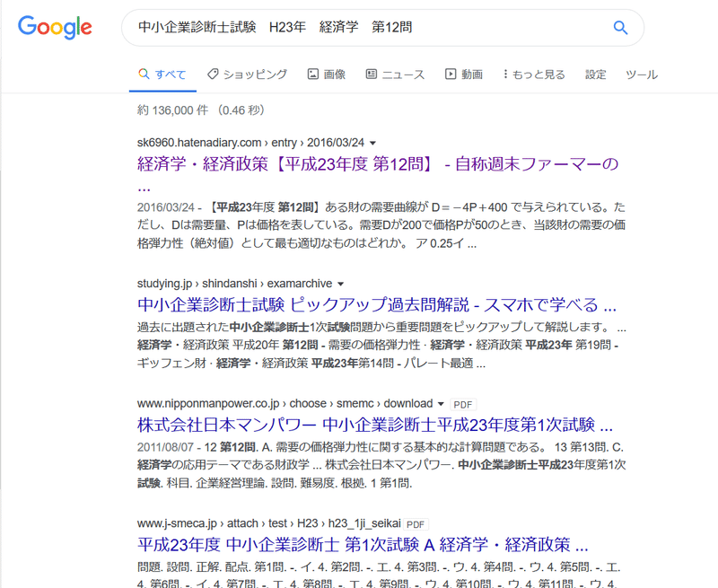The height and width of the screenshot is (588, 718).
Task: Click the shopping tag icon
Action: point(213,74)
